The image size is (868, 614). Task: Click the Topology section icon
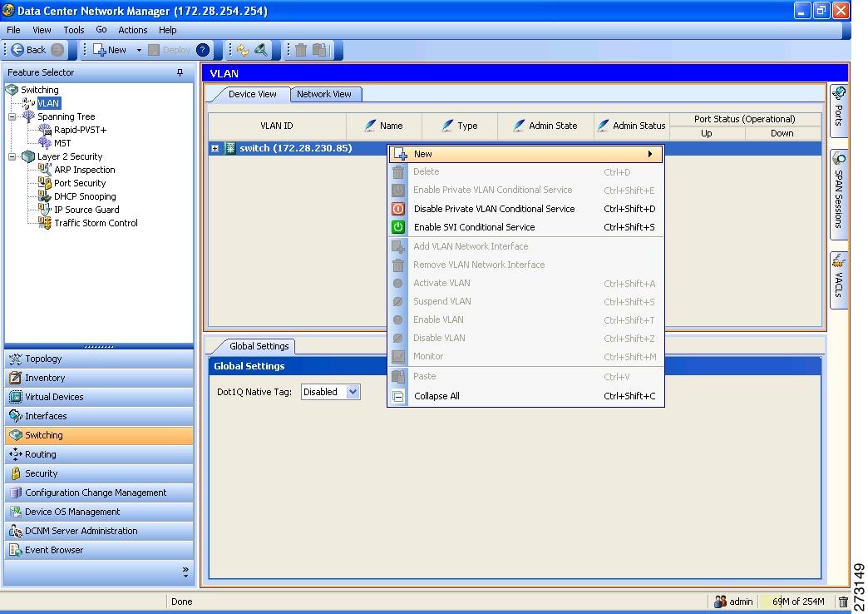(x=16, y=359)
